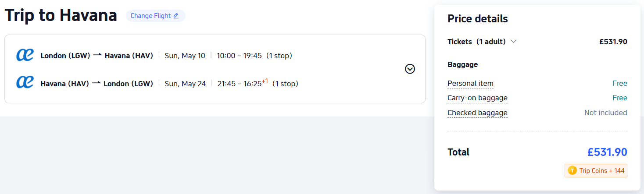
Task: Click the blue £531.90 total price
Action: tap(607, 152)
